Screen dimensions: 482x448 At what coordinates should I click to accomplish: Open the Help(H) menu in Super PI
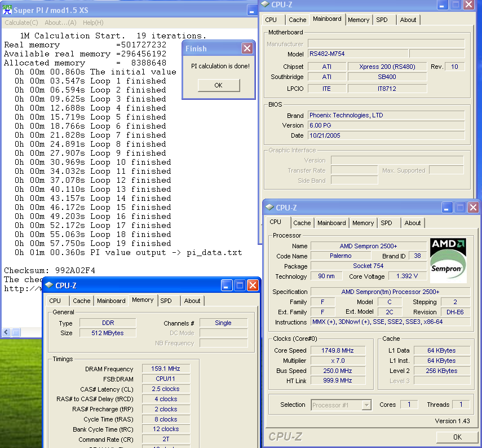[93, 23]
